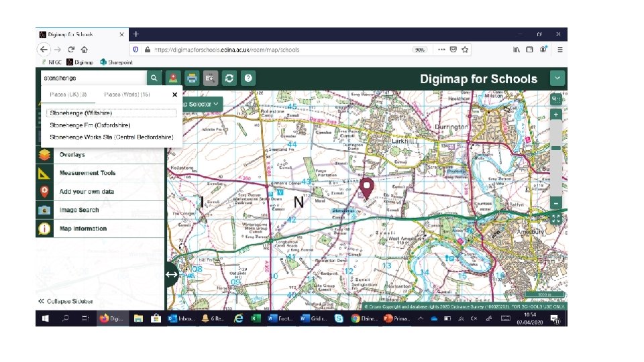
Task: Open the map pin location tool
Action: (x=173, y=78)
